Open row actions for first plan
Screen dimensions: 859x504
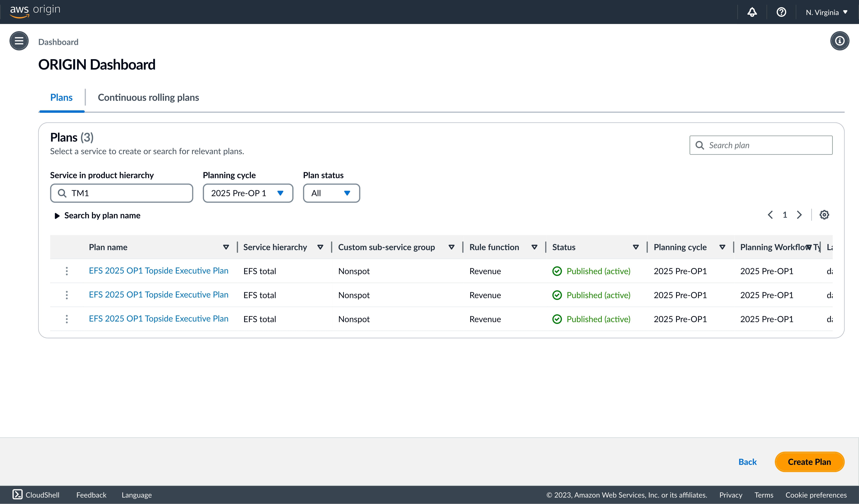click(67, 271)
